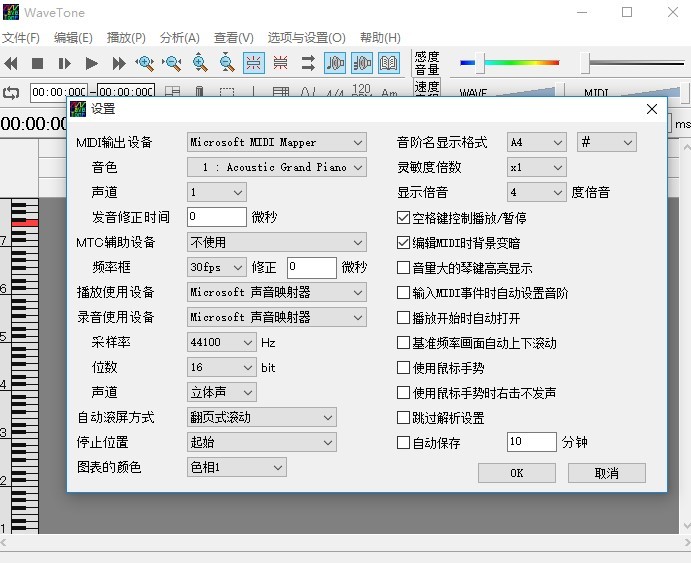
Task: Check 使用鼠标手势时右击不发声 checkbox
Action: (x=403, y=392)
